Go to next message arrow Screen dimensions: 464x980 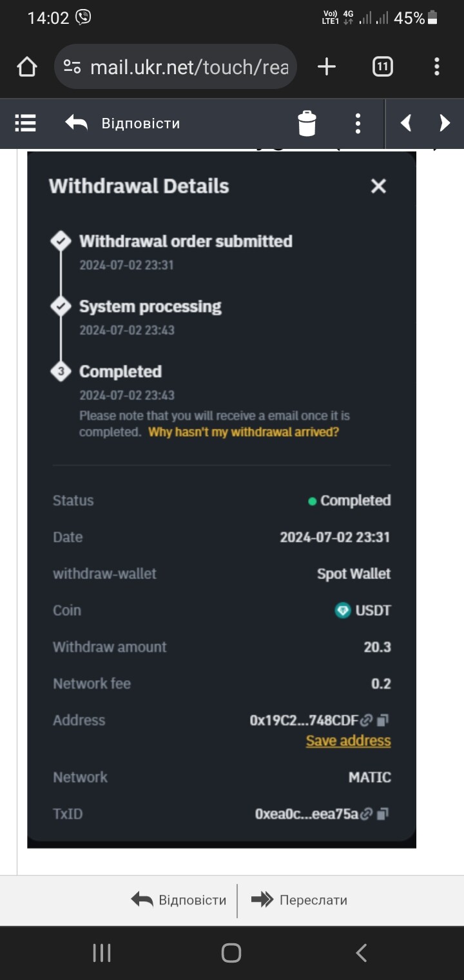point(445,122)
